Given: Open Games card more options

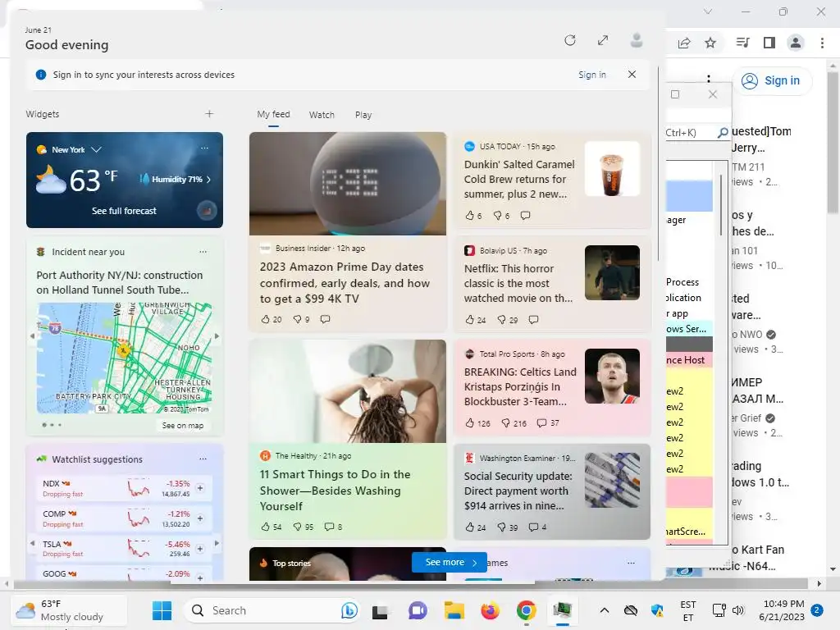Looking at the screenshot, I should coord(631,563).
